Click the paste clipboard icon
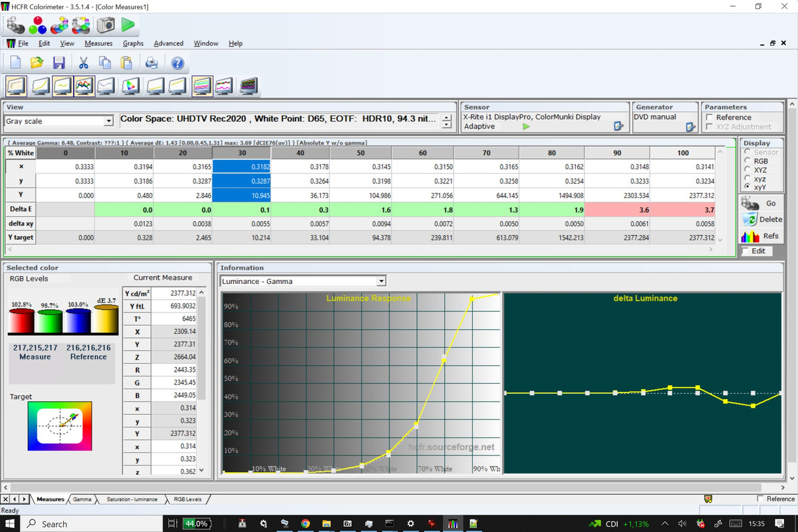The image size is (798, 532). click(x=126, y=63)
